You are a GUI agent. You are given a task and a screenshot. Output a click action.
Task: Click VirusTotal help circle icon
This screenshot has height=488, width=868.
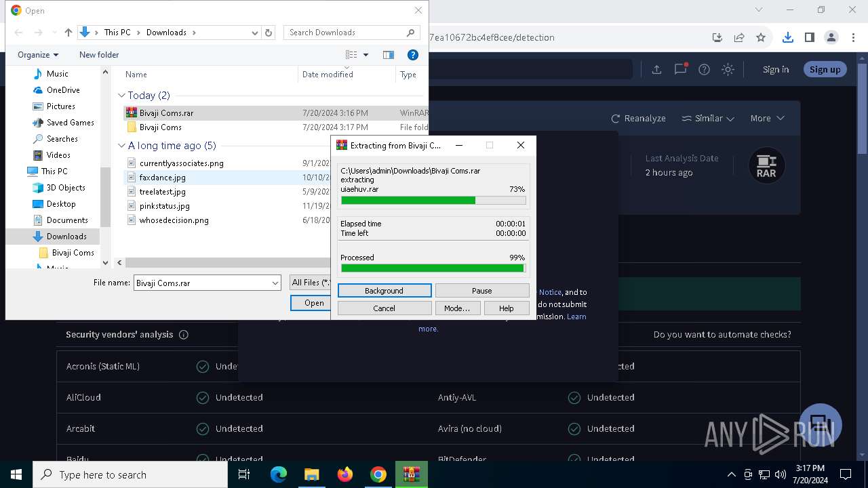point(704,69)
